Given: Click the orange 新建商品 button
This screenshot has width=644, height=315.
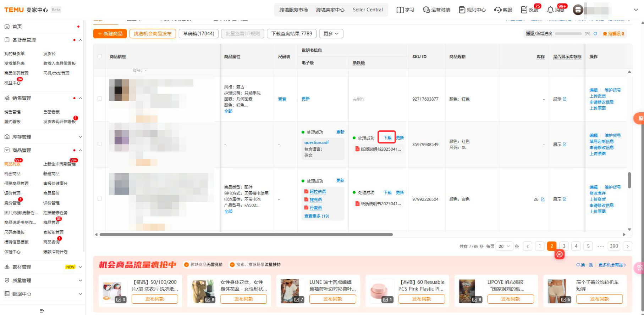Looking at the screenshot, I should point(110,34).
